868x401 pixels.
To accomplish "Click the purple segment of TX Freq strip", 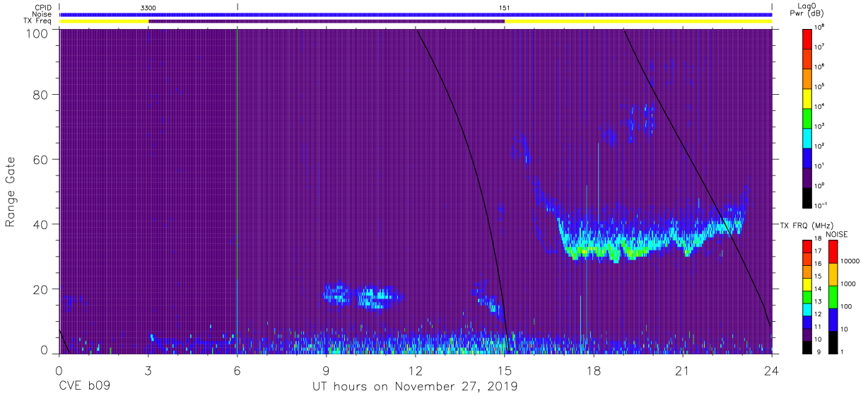I will (326, 21).
